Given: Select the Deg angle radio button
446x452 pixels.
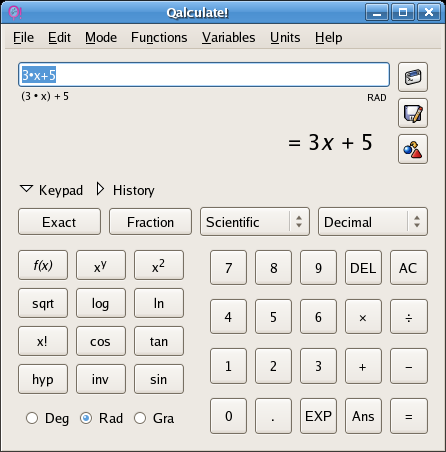Looking at the screenshot, I should pos(32,418).
